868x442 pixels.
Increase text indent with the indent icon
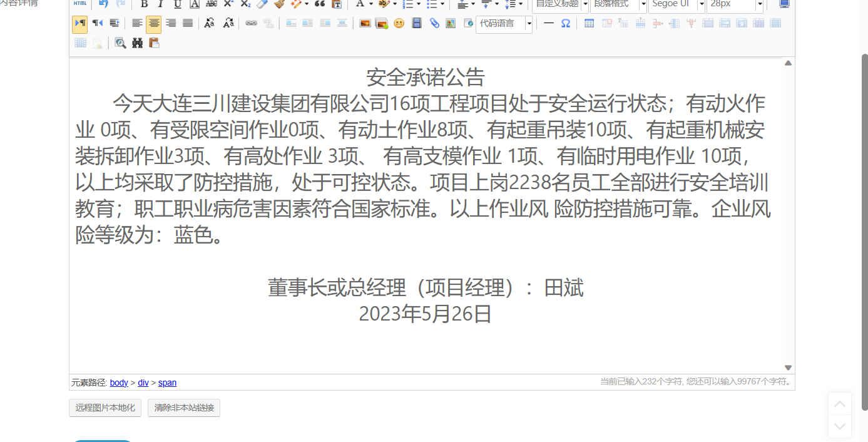(x=115, y=24)
